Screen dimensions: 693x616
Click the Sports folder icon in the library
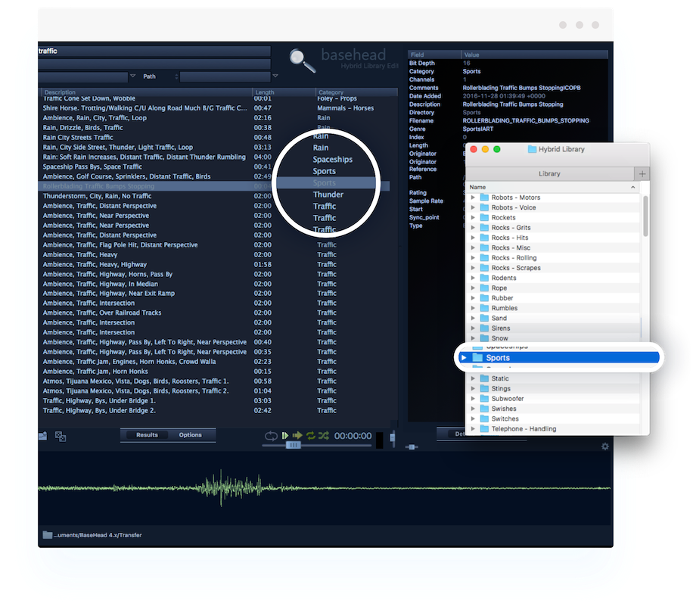(x=477, y=357)
